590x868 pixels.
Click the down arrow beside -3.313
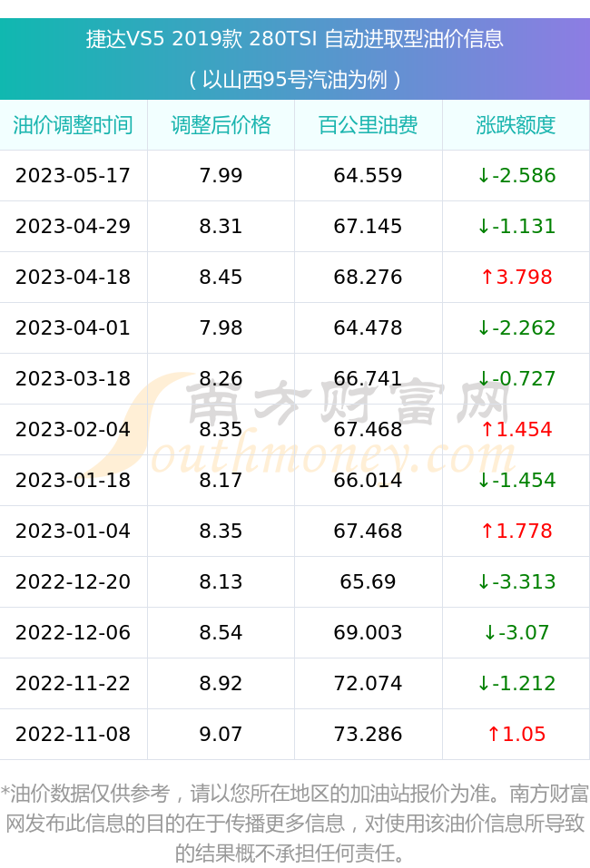484,581
